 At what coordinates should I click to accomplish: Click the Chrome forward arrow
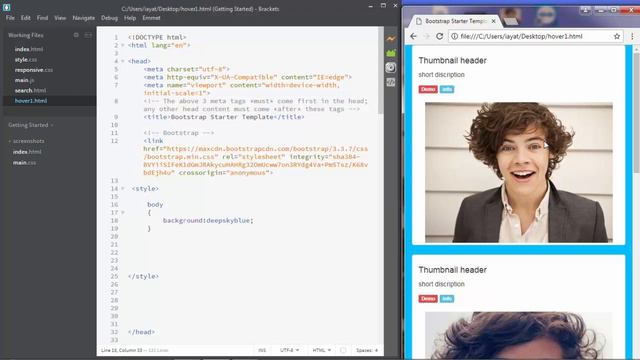coord(426,36)
